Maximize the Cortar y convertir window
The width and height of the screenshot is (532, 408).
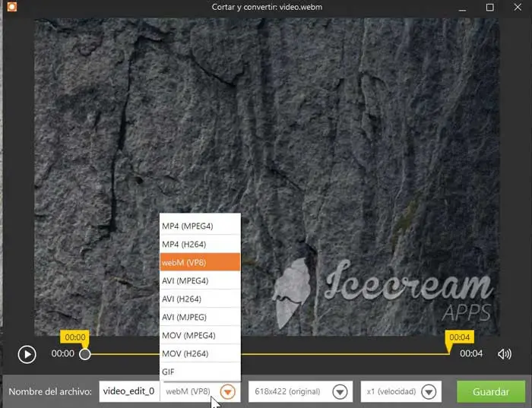click(x=490, y=7)
